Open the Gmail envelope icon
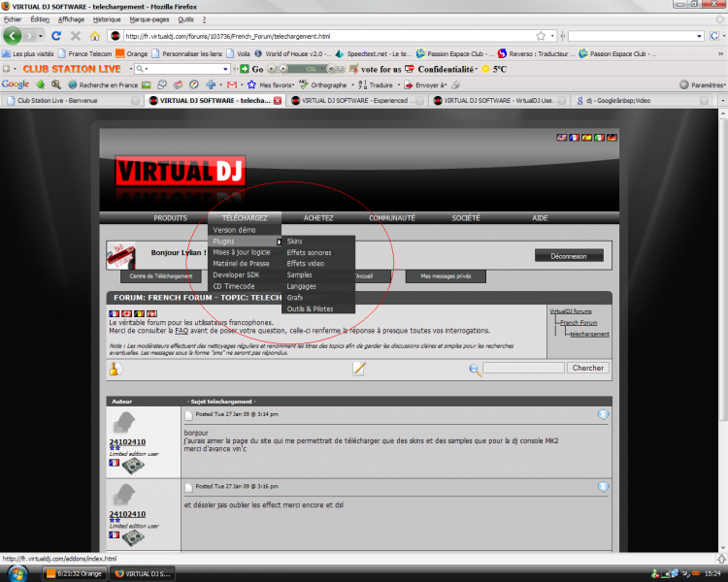 pos(232,85)
